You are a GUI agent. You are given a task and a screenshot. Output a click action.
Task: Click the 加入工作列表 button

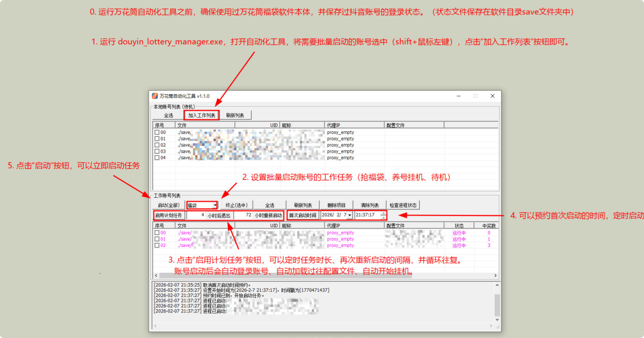pos(202,115)
